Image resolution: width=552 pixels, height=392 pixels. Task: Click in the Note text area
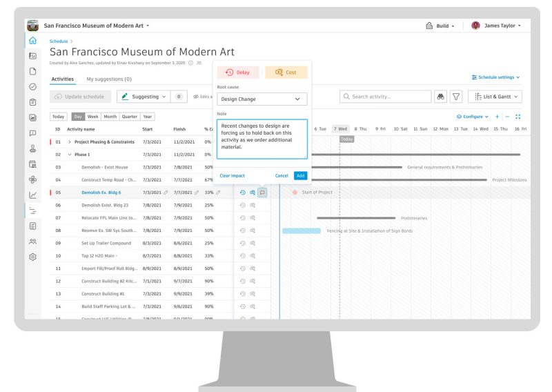click(262, 139)
